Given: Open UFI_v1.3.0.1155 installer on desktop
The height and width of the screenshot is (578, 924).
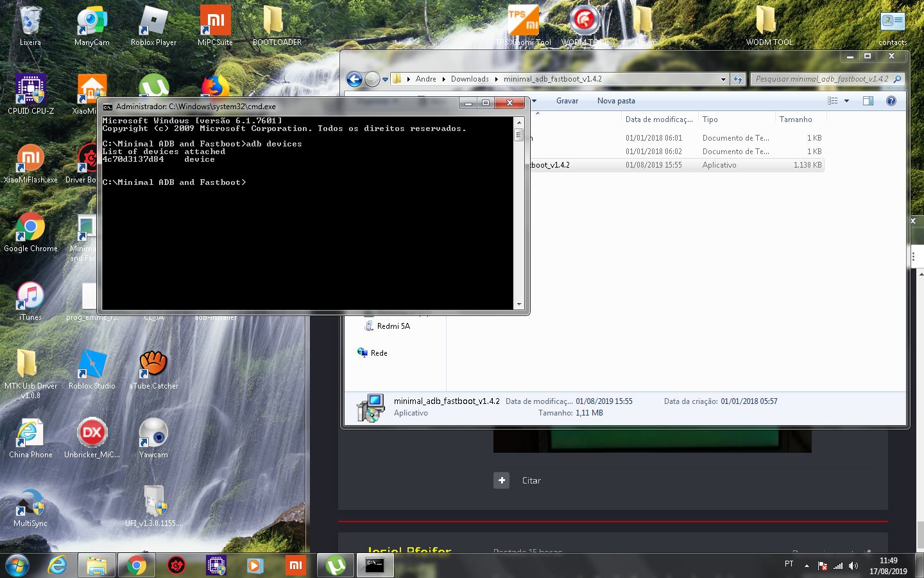Looking at the screenshot, I should click(153, 507).
